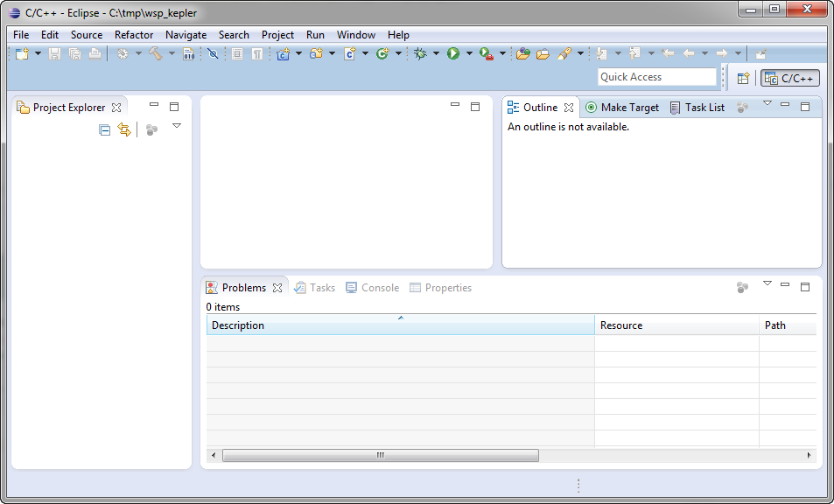Open the Refactor menu

point(134,35)
